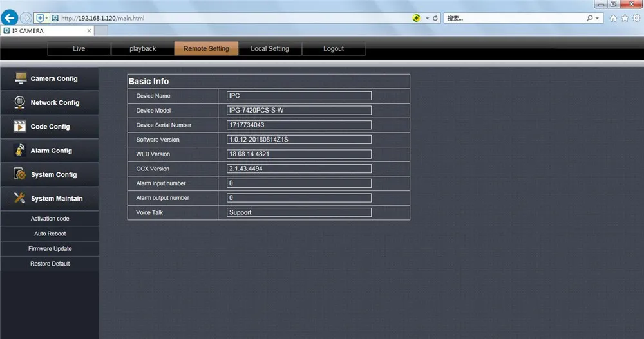Close the IP CAMERA tab
644x339 pixels.
(89, 31)
